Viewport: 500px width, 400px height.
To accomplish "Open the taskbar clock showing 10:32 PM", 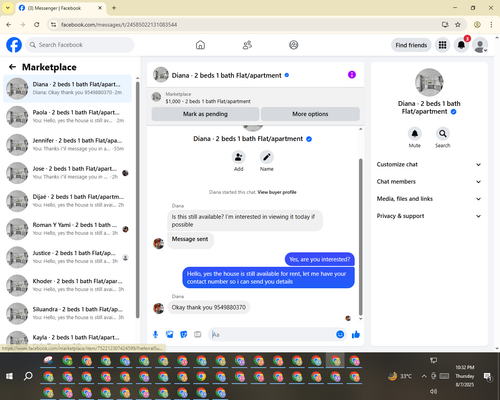I will click(x=465, y=376).
